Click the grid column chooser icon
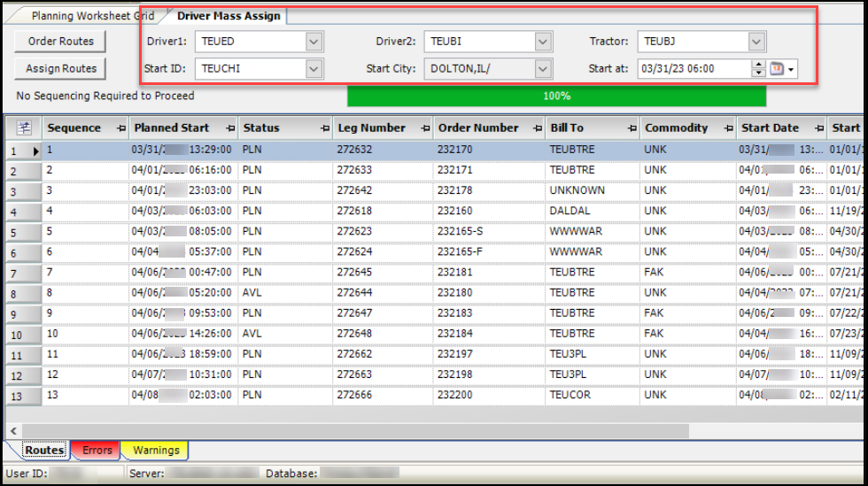Image resolution: width=868 pixels, height=486 pixels. (24, 127)
